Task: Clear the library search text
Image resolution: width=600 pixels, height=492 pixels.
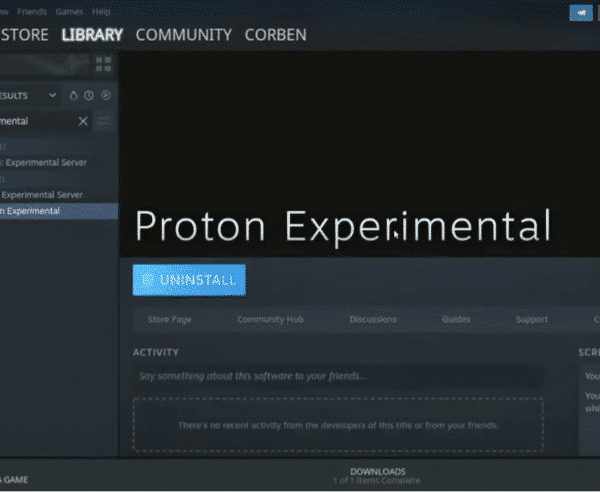Action: coord(83,121)
